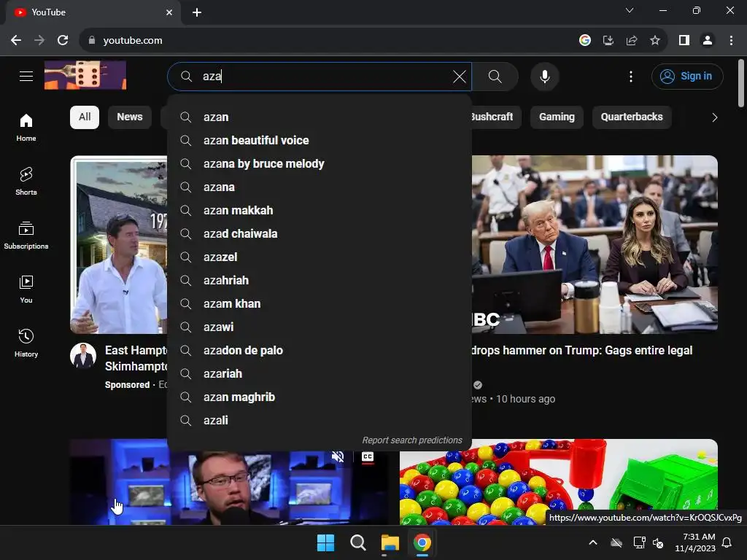
Task: Select the Gaming filter chip
Action: [x=557, y=117]
